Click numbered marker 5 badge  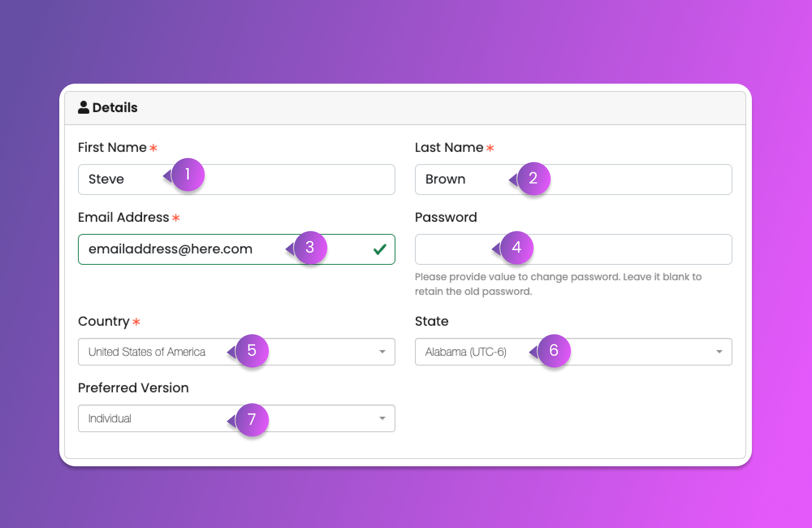pyautogui.click(x=252, y=351)
